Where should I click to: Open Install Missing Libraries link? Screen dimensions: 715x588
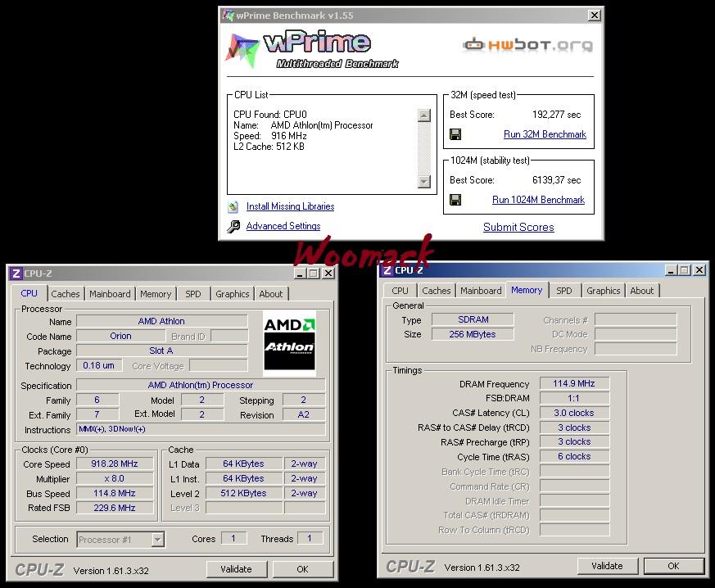coord(290,206)
